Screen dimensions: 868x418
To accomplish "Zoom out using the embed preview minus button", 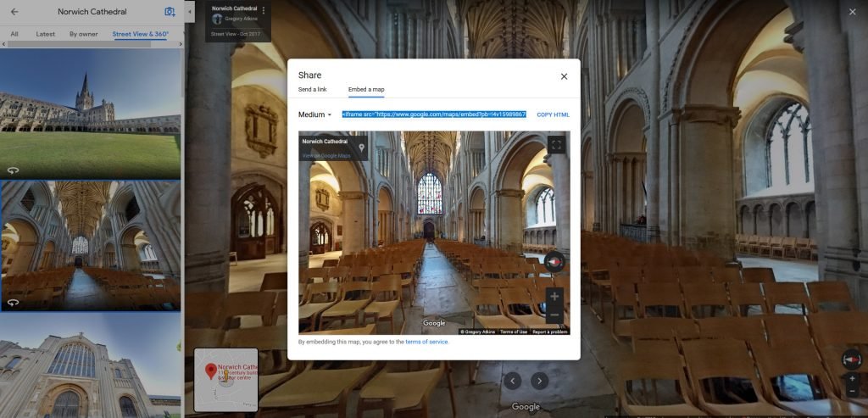I will click(x=554, y=315).
